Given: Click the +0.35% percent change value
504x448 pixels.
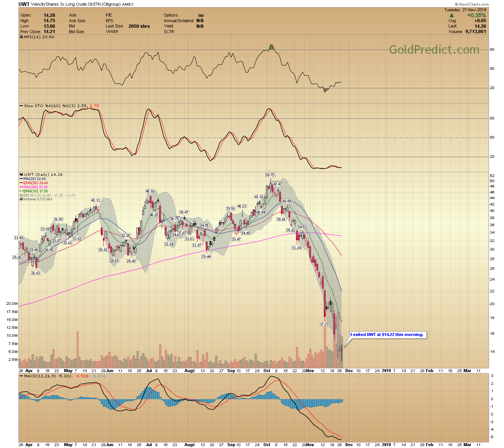Looking at the screenshot, I should coord(477,15).
